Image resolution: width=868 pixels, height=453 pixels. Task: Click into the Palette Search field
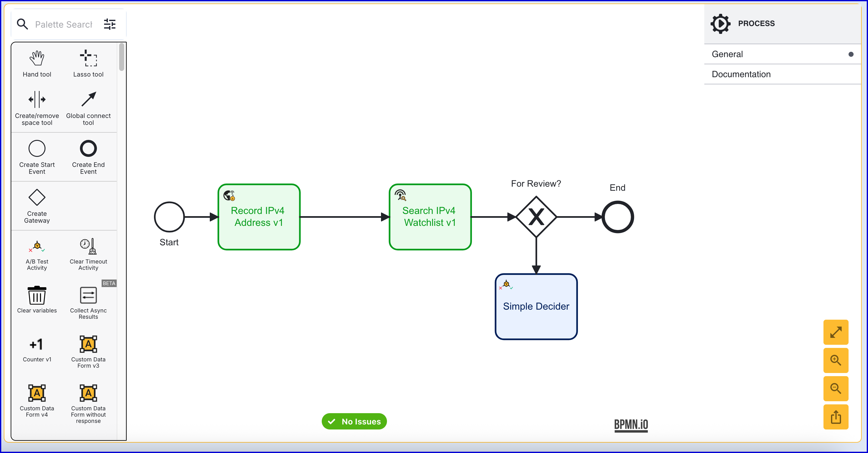pyautogui.click(x=64, y=24)
